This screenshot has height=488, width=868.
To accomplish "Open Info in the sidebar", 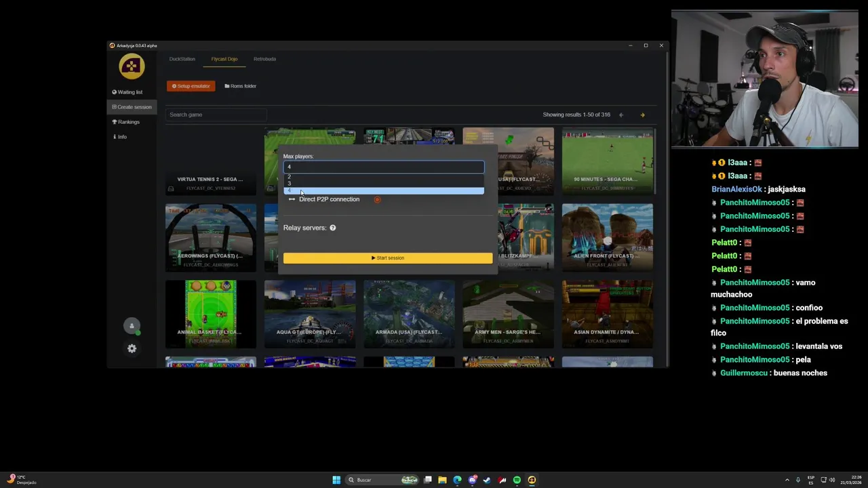I will [x=119, y=137].
